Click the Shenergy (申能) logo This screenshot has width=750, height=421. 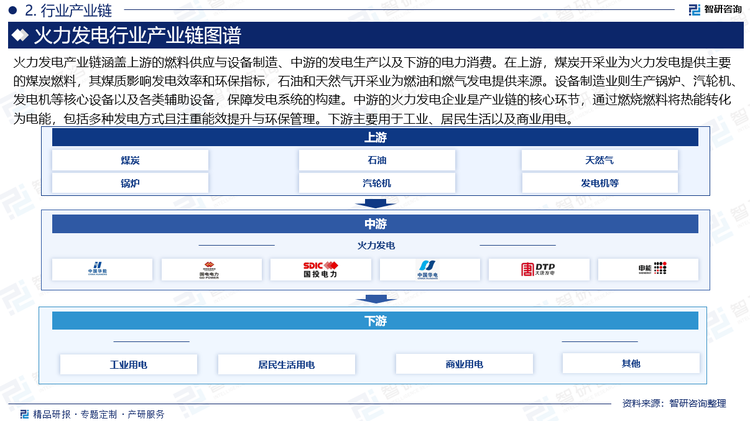652,268
